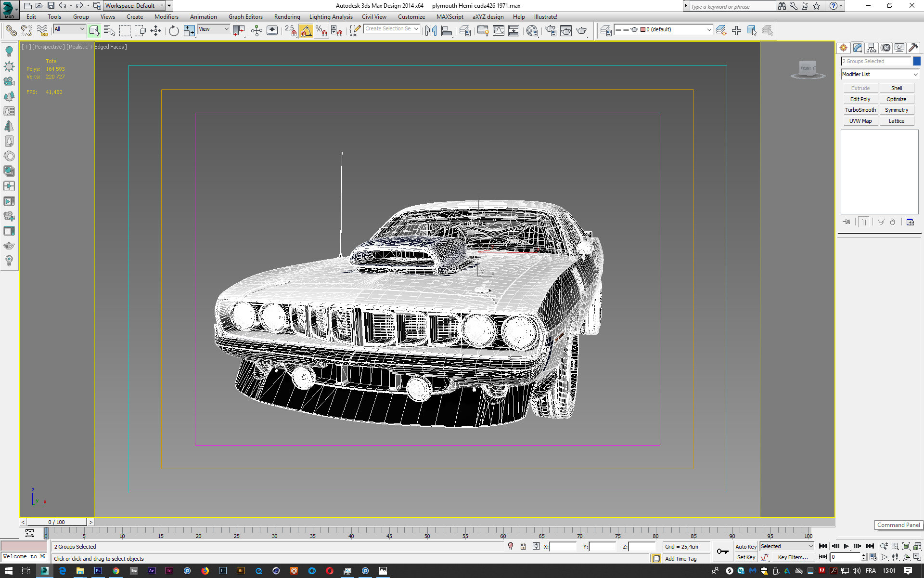This screenshot has height=578, width=924.
Task: Open the Graph Editors menu
Action: (245, 17)
